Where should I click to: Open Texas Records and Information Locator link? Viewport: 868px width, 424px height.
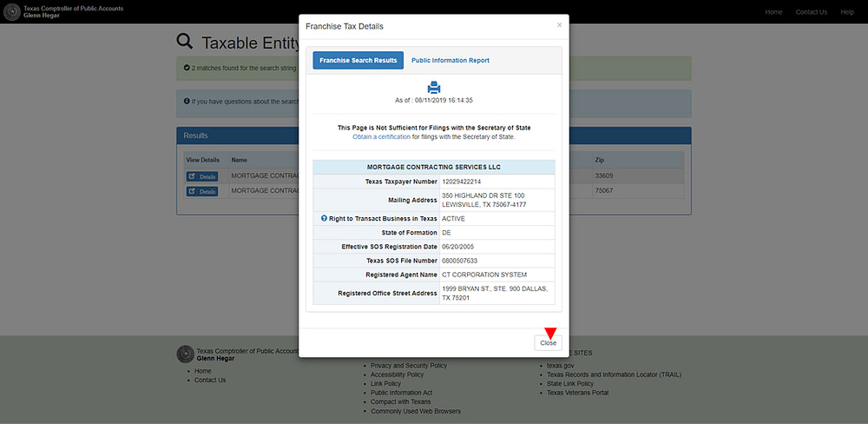tap(614, 374)
